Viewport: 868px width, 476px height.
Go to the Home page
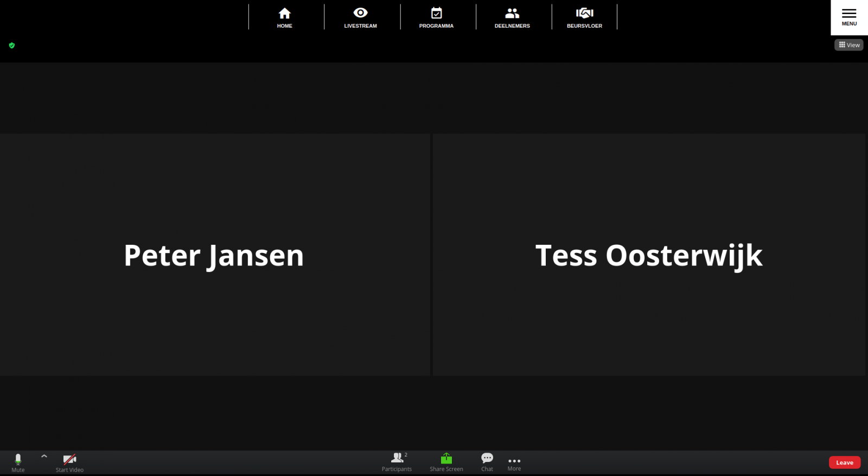[x=284, y=17]
